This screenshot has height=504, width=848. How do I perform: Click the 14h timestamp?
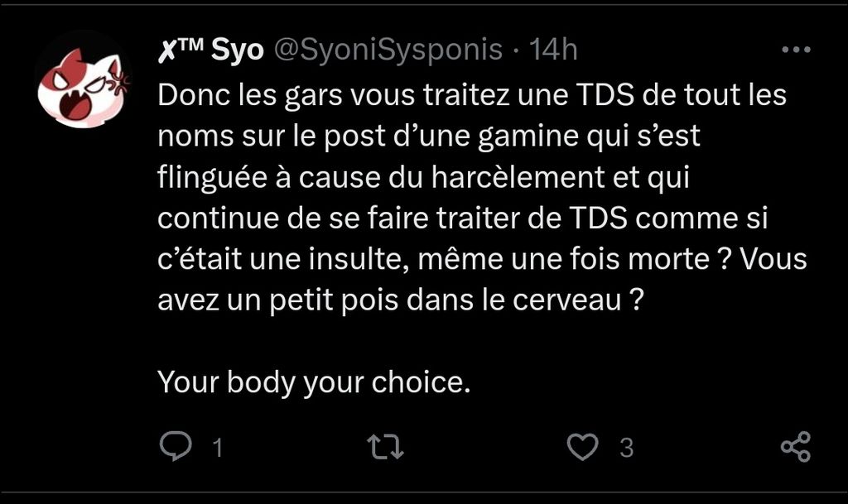[552, 50]
